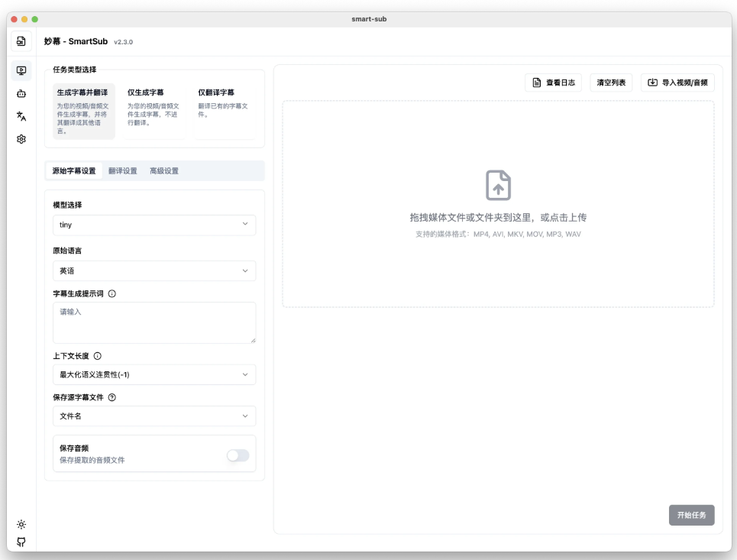Screen dimensions: 737x560
Task: Select 仅翻译字幕 task type
Action: point(225,112)
